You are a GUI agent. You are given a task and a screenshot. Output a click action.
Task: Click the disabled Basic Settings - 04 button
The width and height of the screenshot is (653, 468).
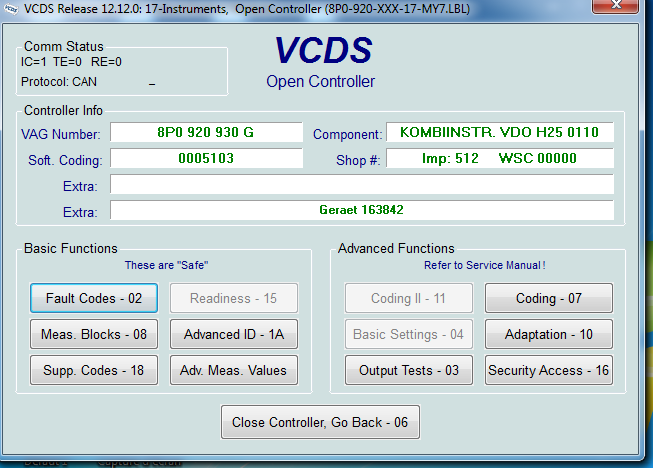point(409,334)
